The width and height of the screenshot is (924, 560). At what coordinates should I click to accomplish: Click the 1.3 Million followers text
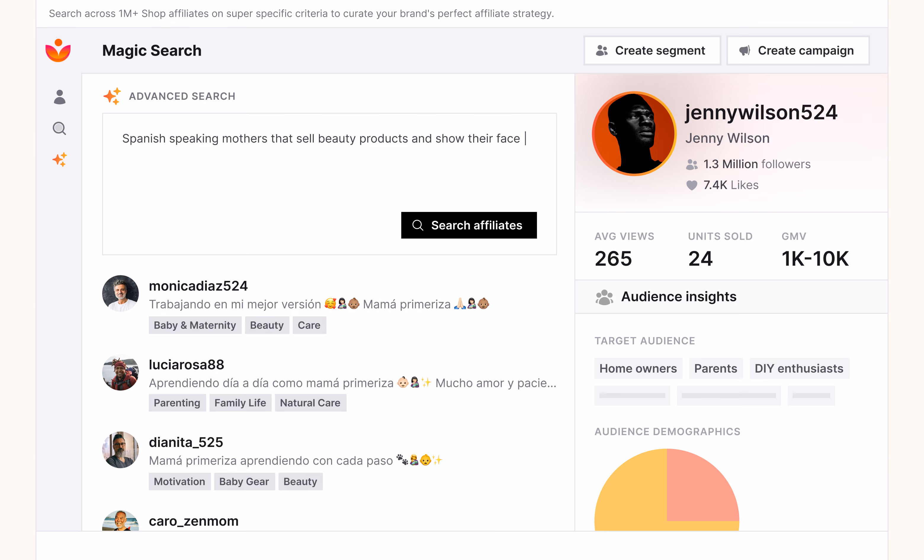point(757,164)
